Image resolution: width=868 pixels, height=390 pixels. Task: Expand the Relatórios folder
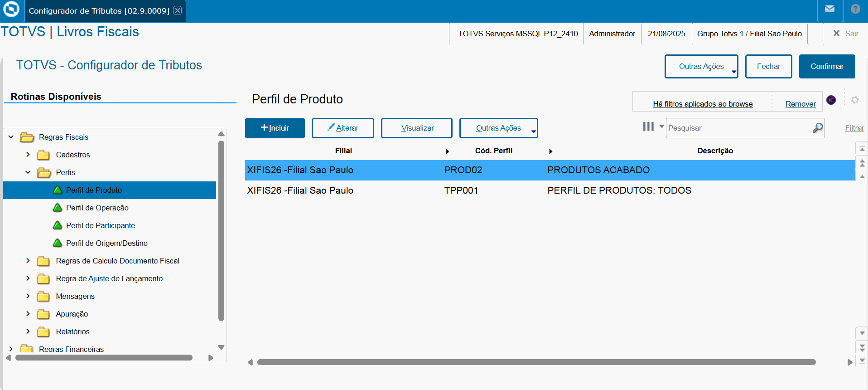click(28, 331)
